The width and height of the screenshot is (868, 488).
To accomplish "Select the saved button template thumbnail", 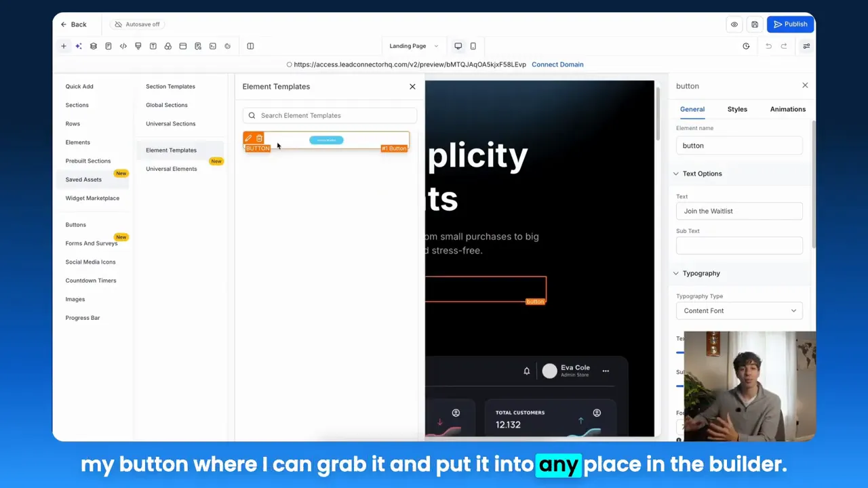I will (x=326, y=140).
